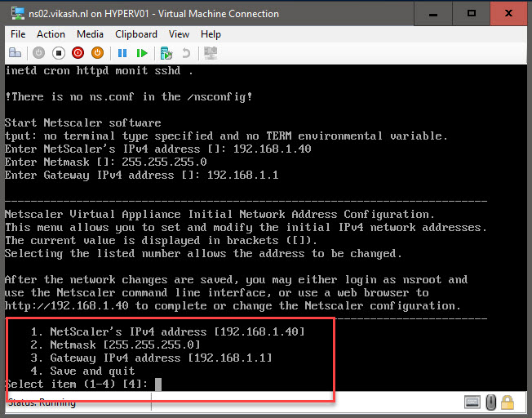Click the http://192.168.1.40 URL text
532x418 pixels.
point(67,305)
